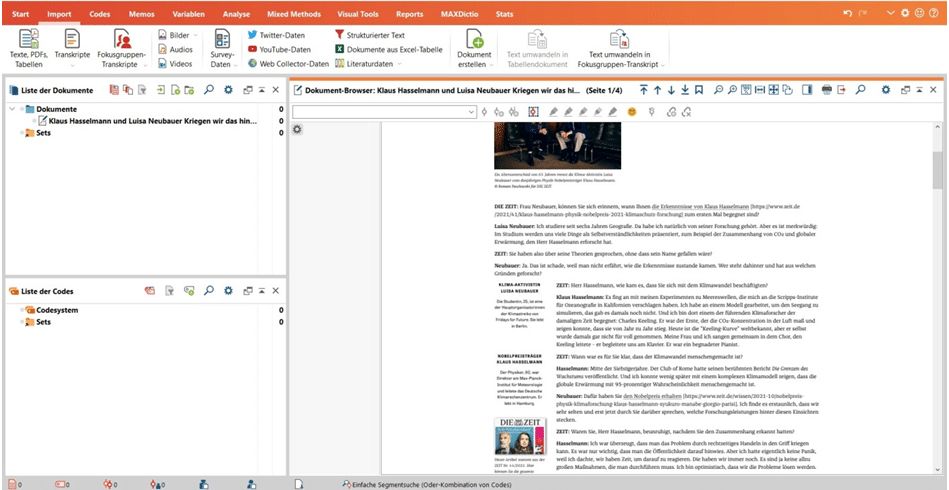Image resolution: width=949 pixels, height=490 pixels.
Task: Select the Codesystem root item
Action: pos(57,310)
